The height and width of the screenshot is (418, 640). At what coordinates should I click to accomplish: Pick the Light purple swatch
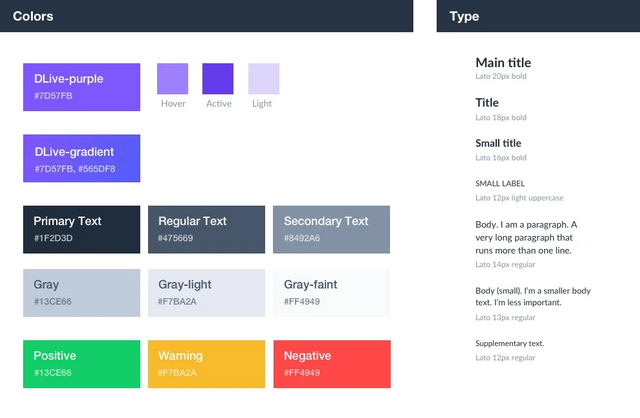coord(264,78)
